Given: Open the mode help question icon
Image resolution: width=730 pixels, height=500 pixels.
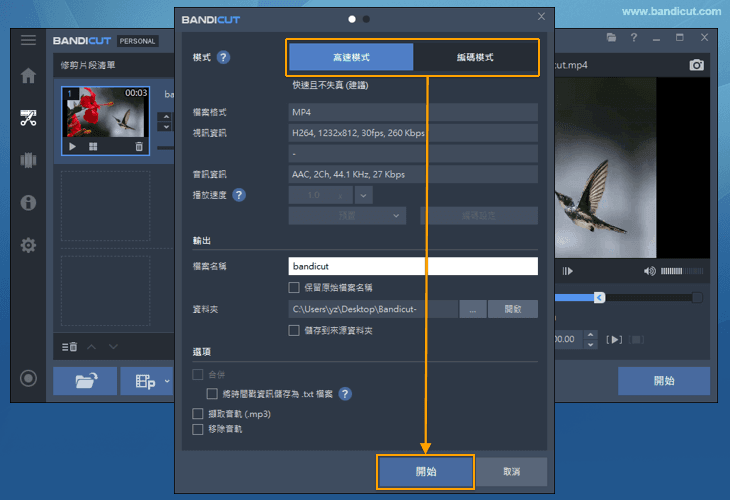Looking at the screenshot, I should coord(223,57).
